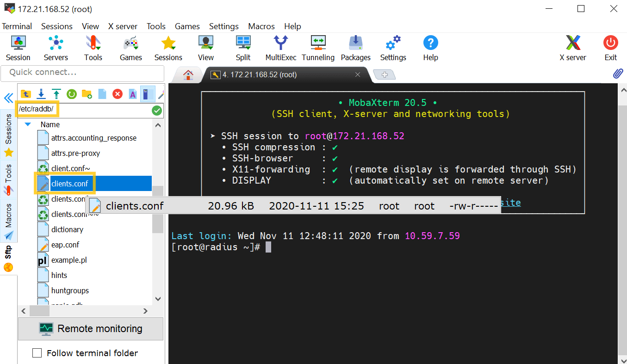The height and width of the screenshot is (364, 627).
Task: Start the X server
Action: click(x=573, y=48)
